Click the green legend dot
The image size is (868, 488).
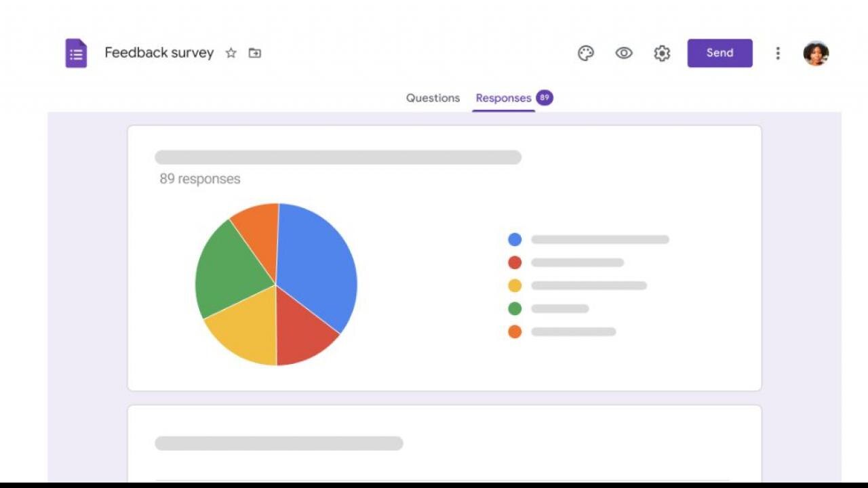pyautogui.click(x=515, y=308)
